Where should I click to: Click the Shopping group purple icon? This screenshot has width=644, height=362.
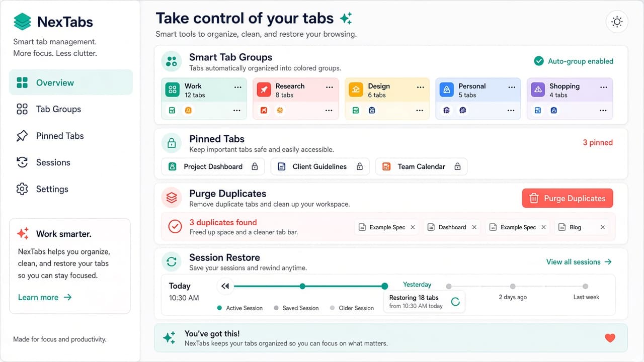538,89
